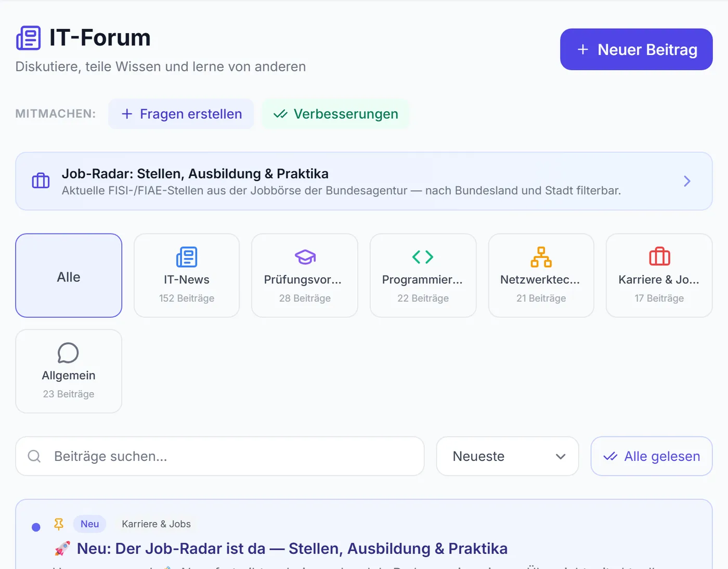
Task: Click the orange network topology icon
Action: (541, 257)
